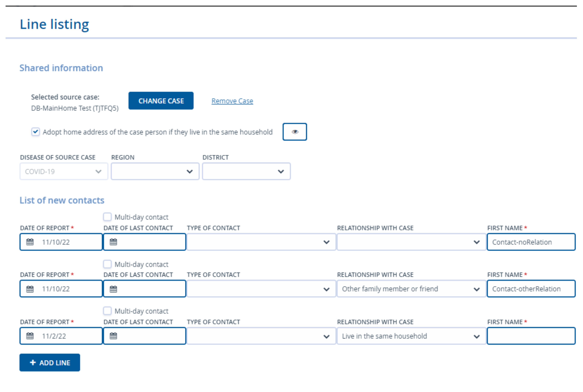Click the plus icon on Add Line
The width and height of the screenshot is (583, 392).
point(33,363)
